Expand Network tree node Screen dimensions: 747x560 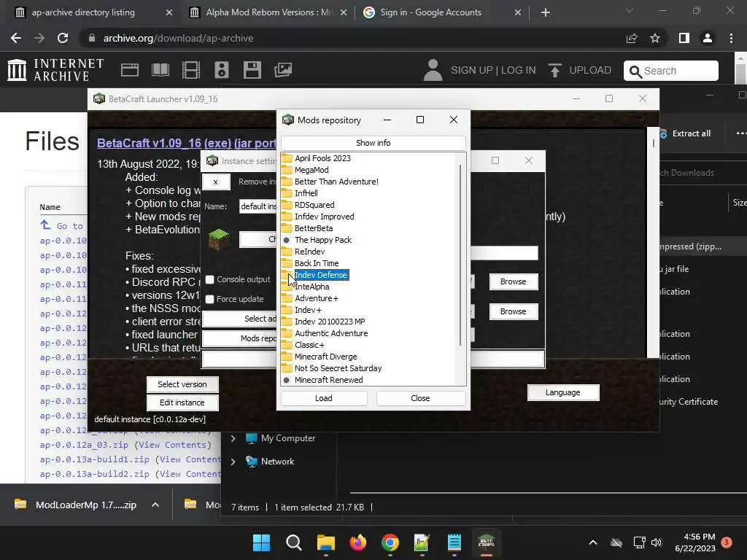(233, 462)
